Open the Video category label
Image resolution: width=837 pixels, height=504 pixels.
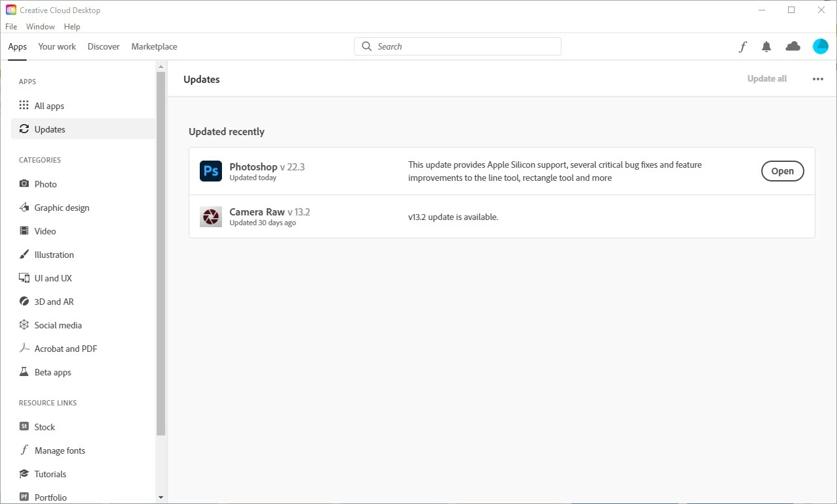tap(45, 231)
